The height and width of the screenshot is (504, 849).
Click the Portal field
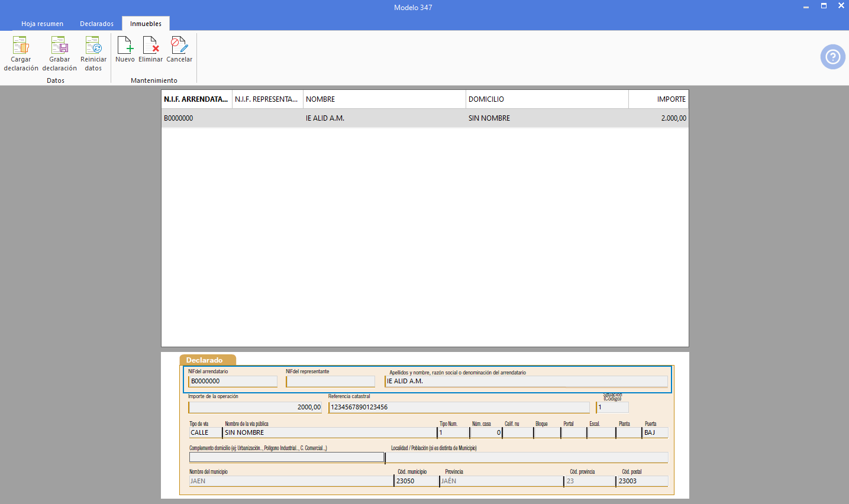(574, 433)
